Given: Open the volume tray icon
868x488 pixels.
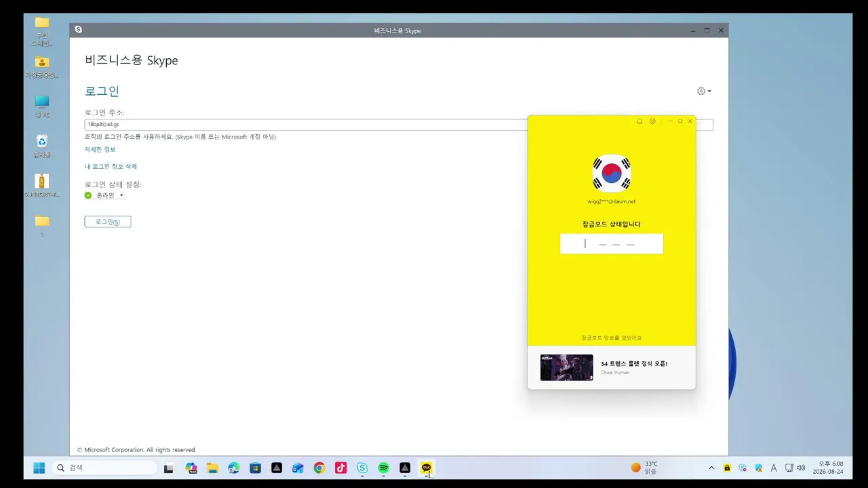Looking at the screenshot, I should click(x=801, y=468).
